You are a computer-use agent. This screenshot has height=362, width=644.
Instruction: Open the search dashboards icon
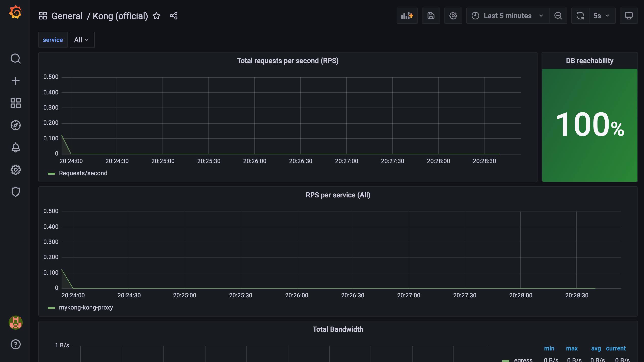(15, 59)
